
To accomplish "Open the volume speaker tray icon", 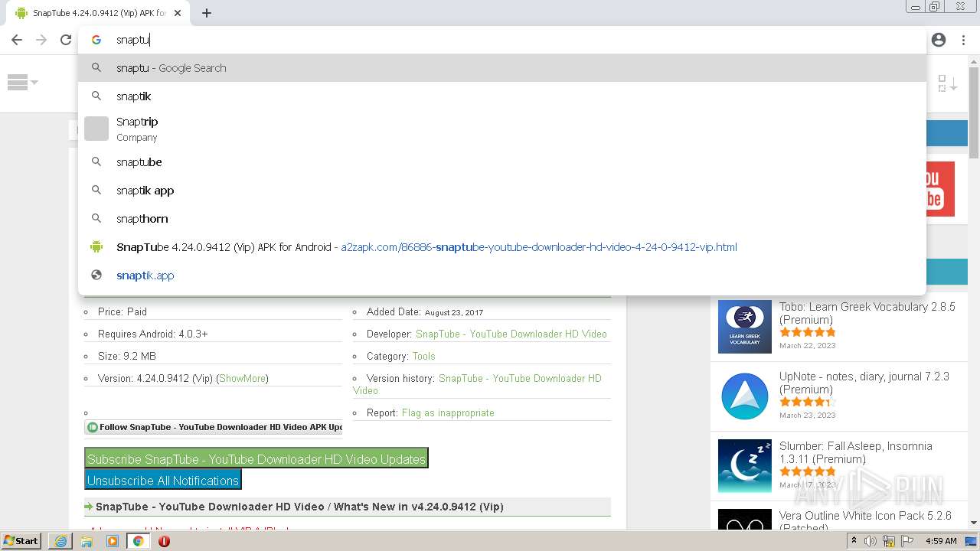I will (x=871, y=541).
